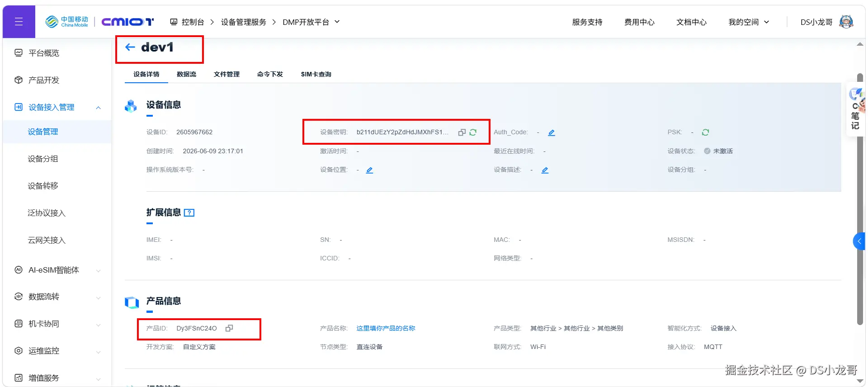Screen dimensions: 868x387
Task: Refresh the device secret key
Action: click(x=473, y=132)
